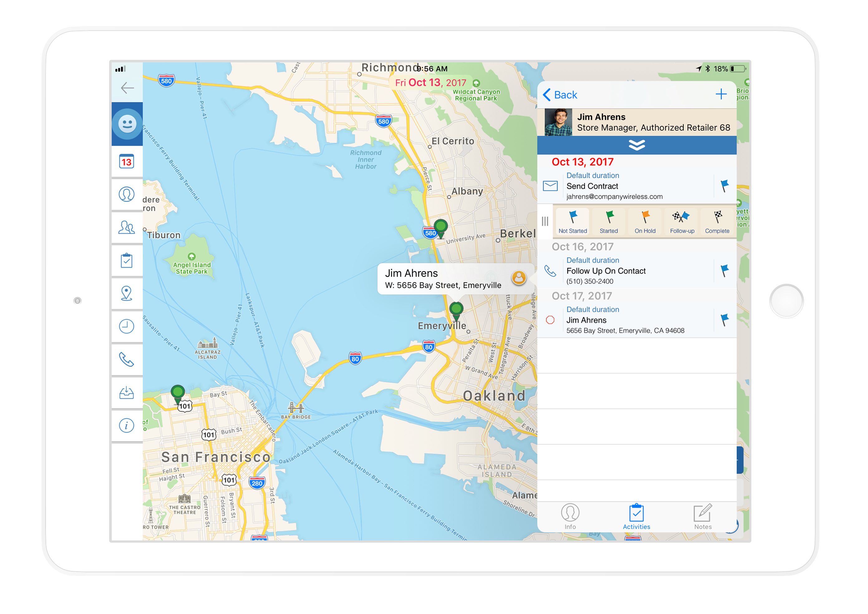868x614 pixels.
Task: Select the map pin sidebar icon
Action: (126, 293)
